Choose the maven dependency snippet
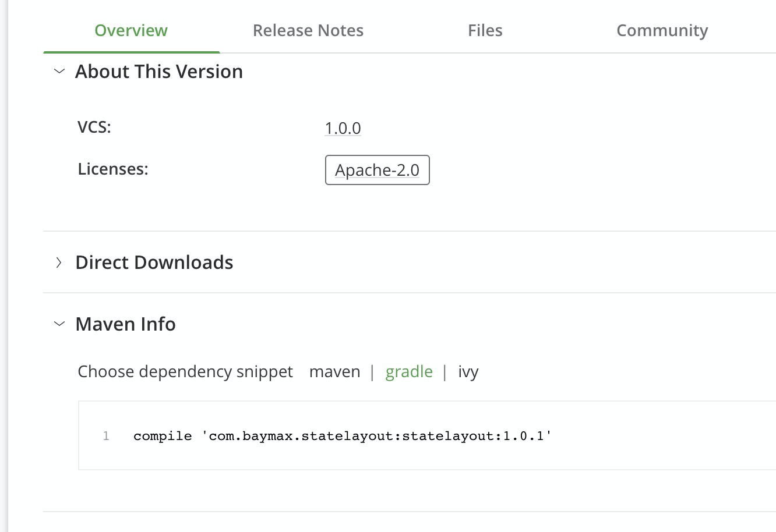The width and height of the screenshot is (776, 532). pyautogui.click(x=334, y=372)
